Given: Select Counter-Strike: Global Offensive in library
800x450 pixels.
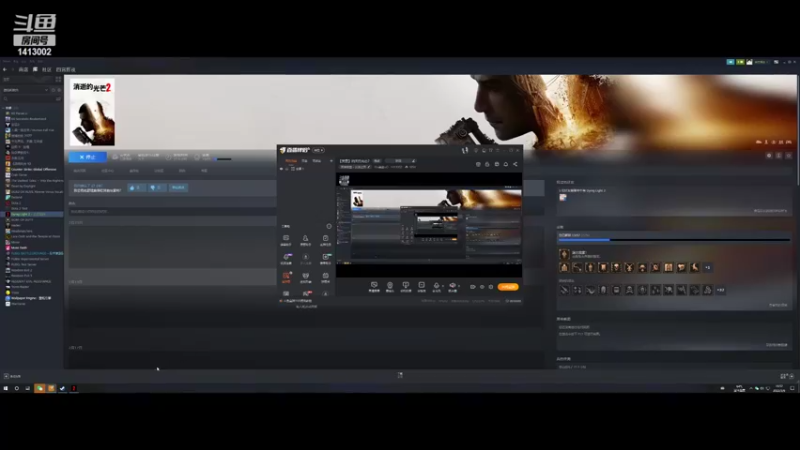Looking at the screenshot, I should pyautogui.click(x=33, y=169).
